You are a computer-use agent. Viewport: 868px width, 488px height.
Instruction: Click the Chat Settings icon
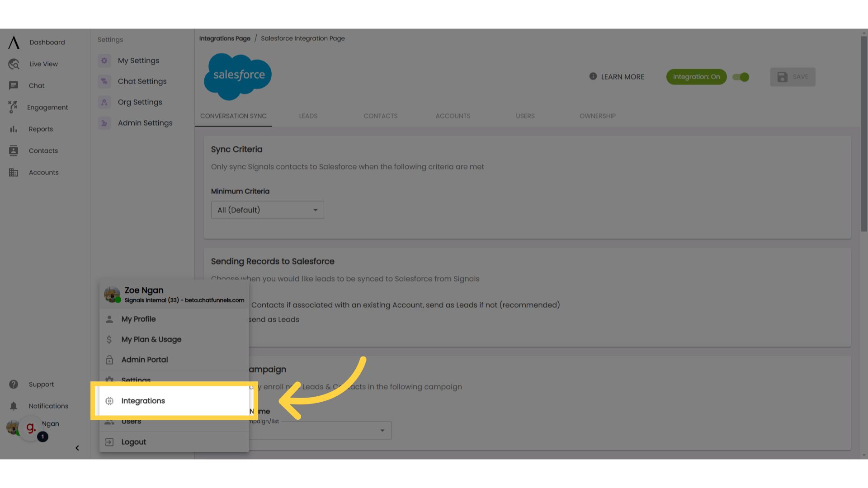pyautogui.click(x=104, y=81)
